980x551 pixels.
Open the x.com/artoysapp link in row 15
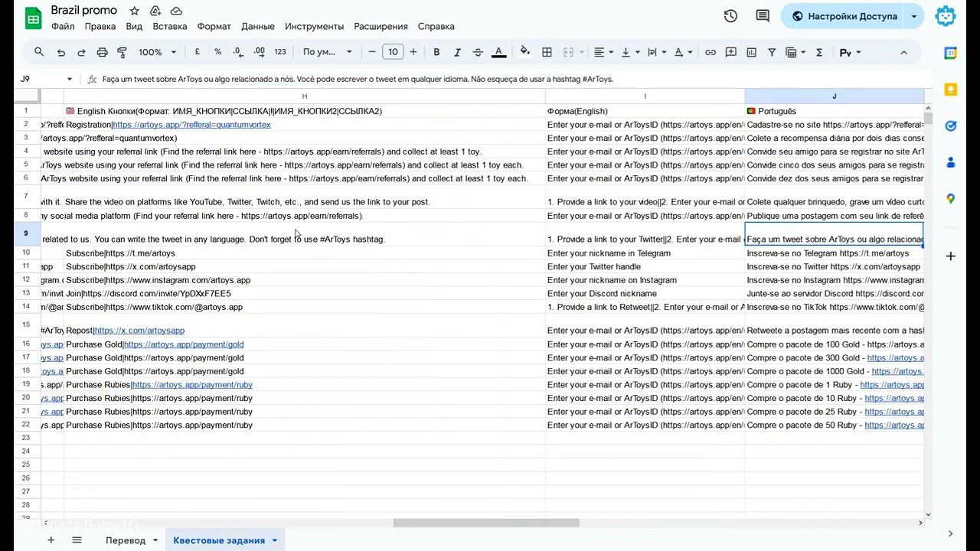click(x=139, y=331)
